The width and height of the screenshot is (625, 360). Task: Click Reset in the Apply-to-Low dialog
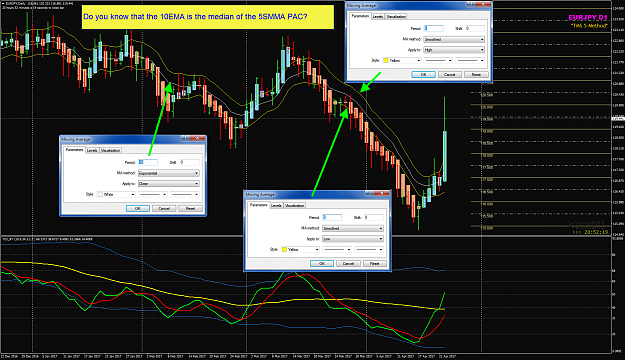(374, 264)
